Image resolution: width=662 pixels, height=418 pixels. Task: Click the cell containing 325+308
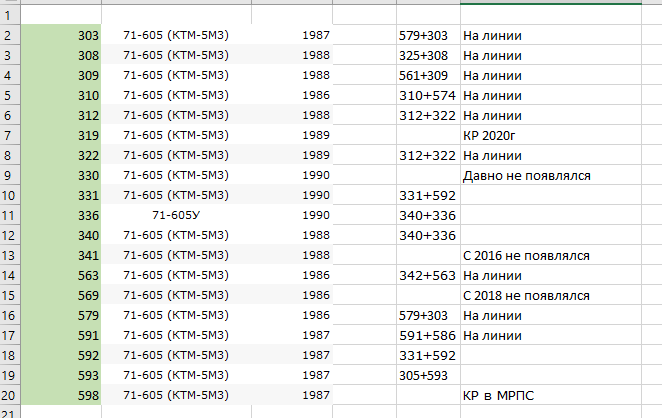coord(427,56)
